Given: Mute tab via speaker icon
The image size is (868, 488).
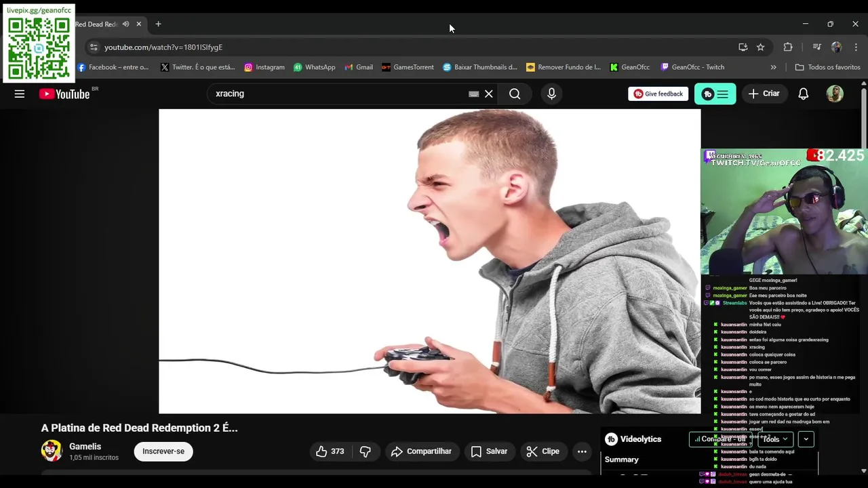Looking at the screenshot, I should [125, 24].
